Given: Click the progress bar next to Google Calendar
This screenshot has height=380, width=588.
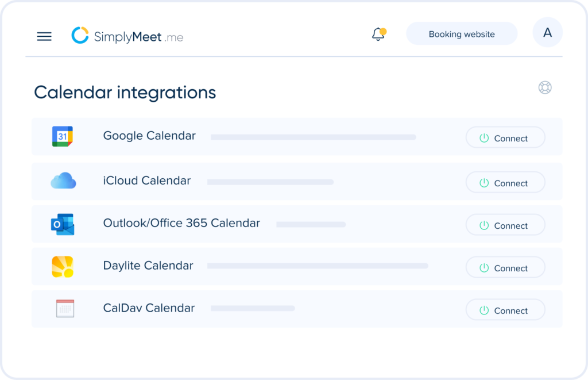Looking at the screenshot, I should [313, 137].
